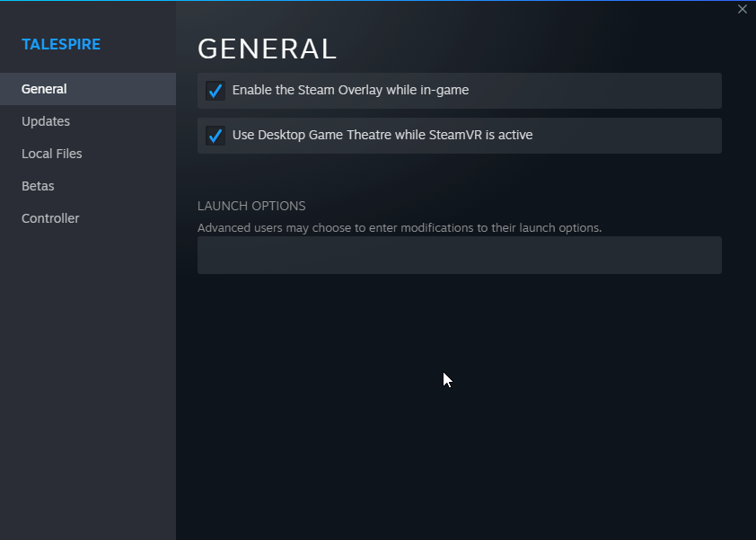Disable the Desktop Game Theatre checkbox

click(215, 136)
